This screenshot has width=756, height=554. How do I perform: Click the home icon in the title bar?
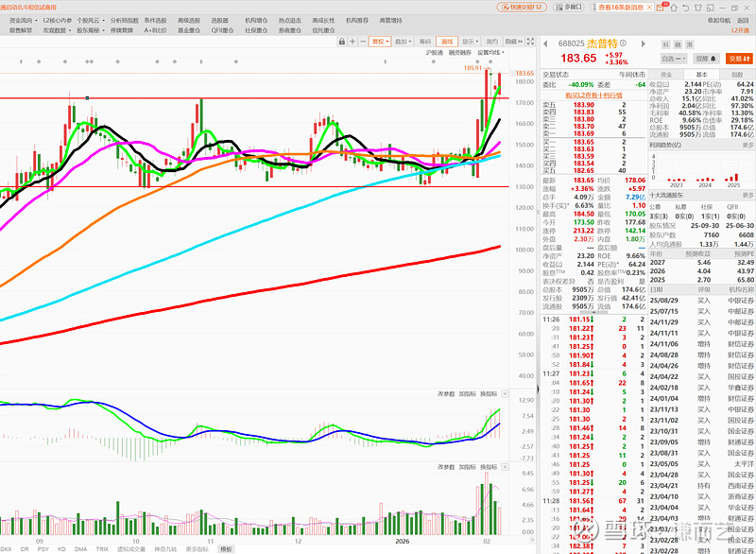coord(674,8)
